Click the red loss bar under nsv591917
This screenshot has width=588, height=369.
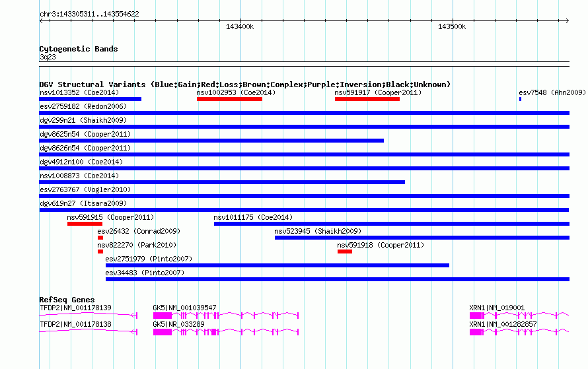click(x=367, y=99)
